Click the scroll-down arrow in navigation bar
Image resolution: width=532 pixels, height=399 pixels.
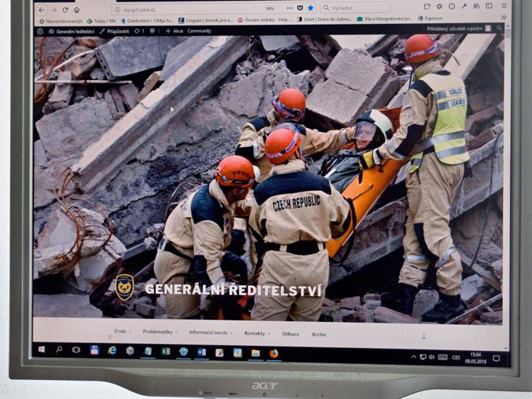tap(424, 337)
